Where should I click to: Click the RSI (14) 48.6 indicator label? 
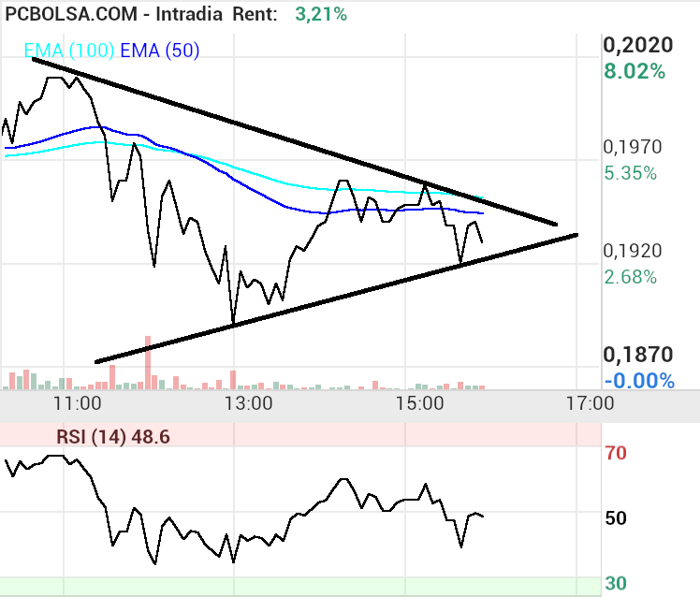[x=113, y=437]
